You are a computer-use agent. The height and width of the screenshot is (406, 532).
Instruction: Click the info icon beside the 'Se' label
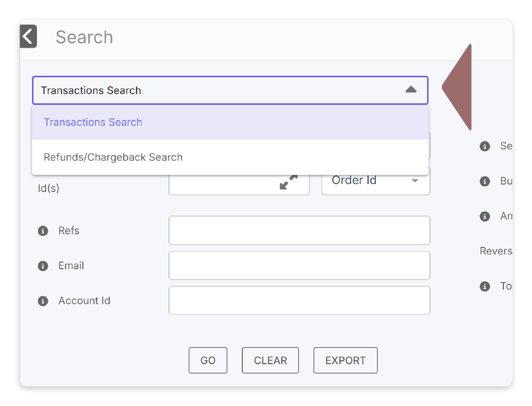pyautogui.click(x=484, y=146)
